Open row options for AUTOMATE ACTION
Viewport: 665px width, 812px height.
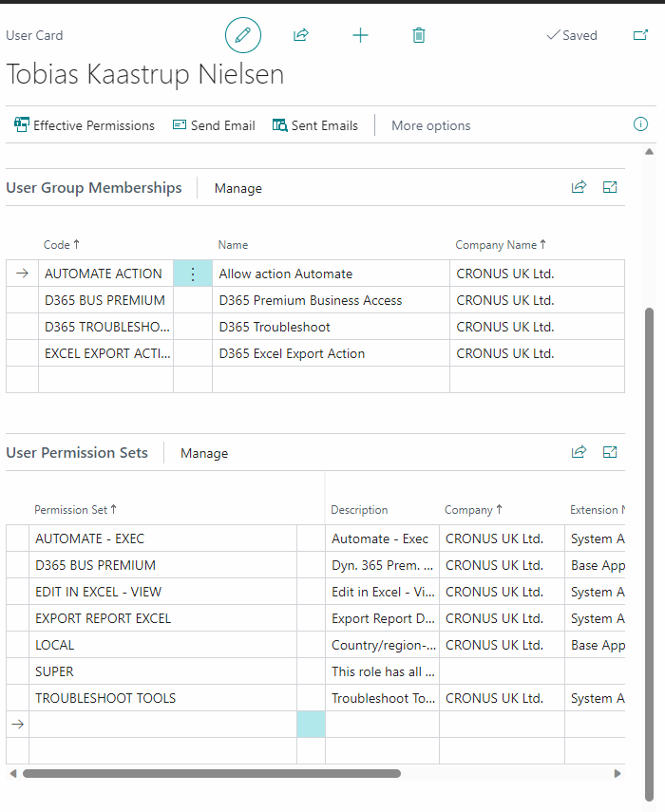click(193, 274)
